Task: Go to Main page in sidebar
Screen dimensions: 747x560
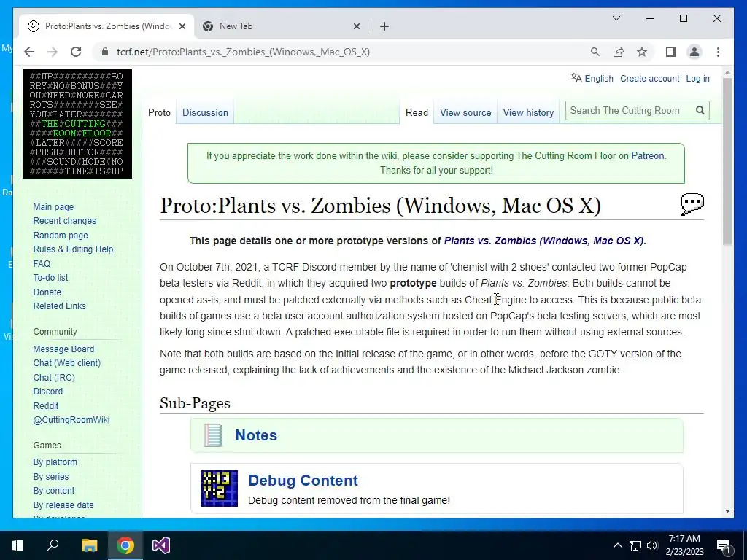Action: pos(53,206)
